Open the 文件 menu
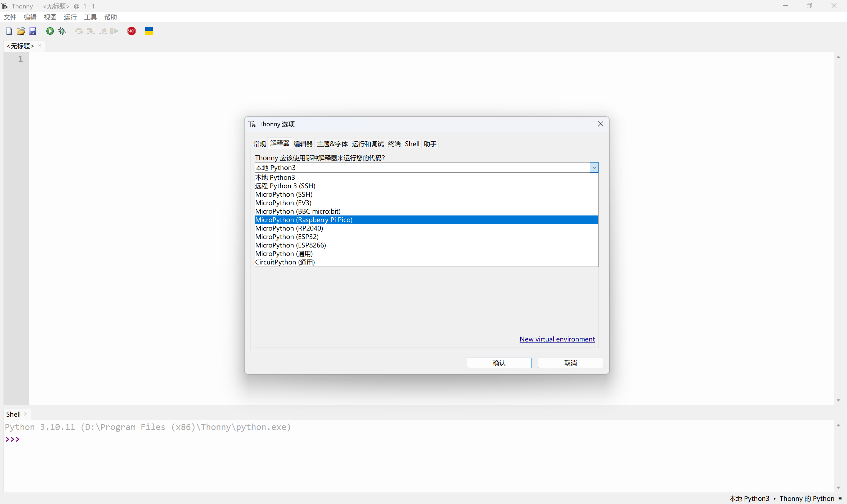This screenshot has width=847, height=504. [x=10, y=17]
